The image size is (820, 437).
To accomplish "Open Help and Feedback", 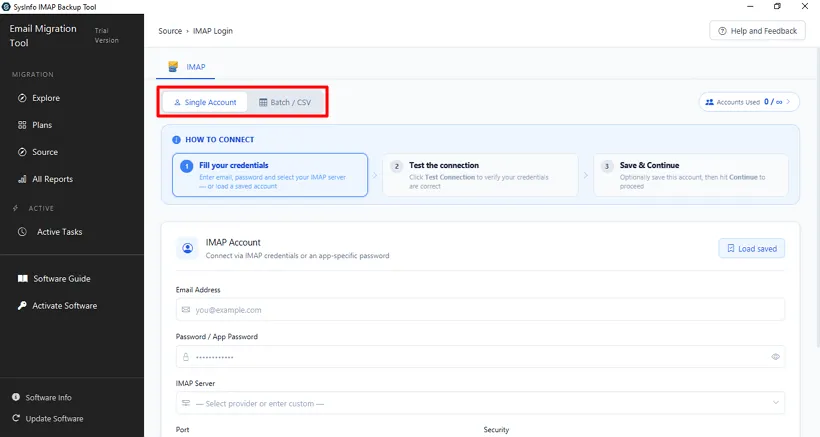I will point(757,31).
